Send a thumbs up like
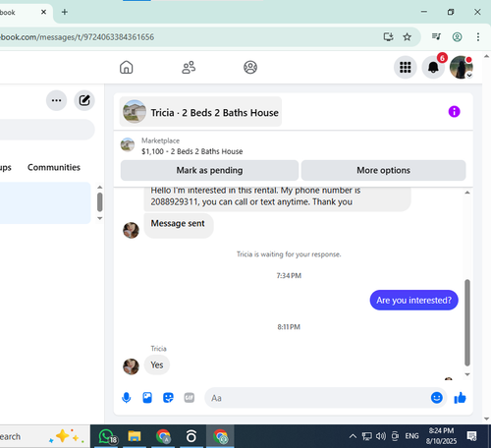This screenshot has width=491, height=448. click(x=460, y=398)
